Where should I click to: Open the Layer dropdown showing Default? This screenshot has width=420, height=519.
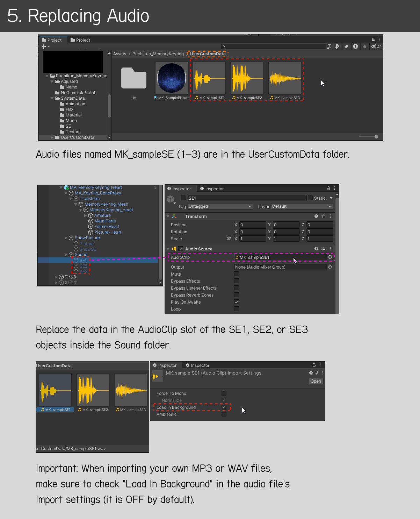(x=302, y=207)
